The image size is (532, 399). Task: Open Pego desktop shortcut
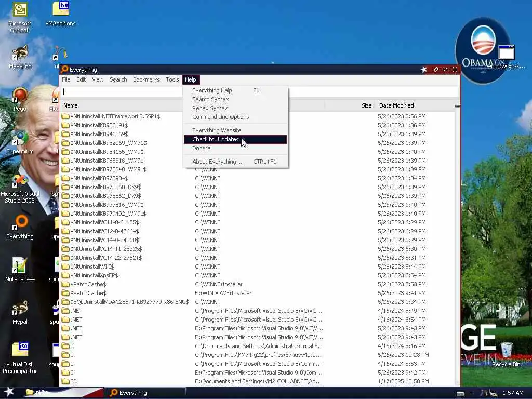click(x=20, y=100)
